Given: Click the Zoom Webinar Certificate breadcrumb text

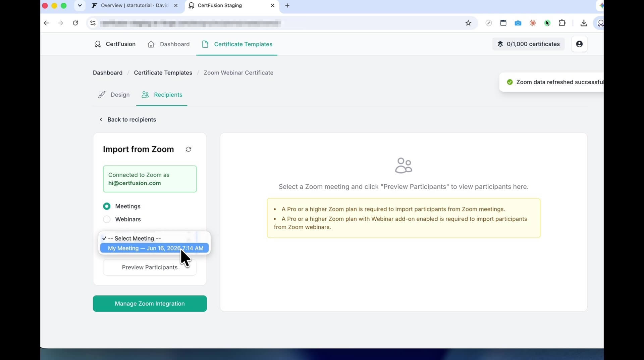Looking at the screenshot, I should coord(238,73).
